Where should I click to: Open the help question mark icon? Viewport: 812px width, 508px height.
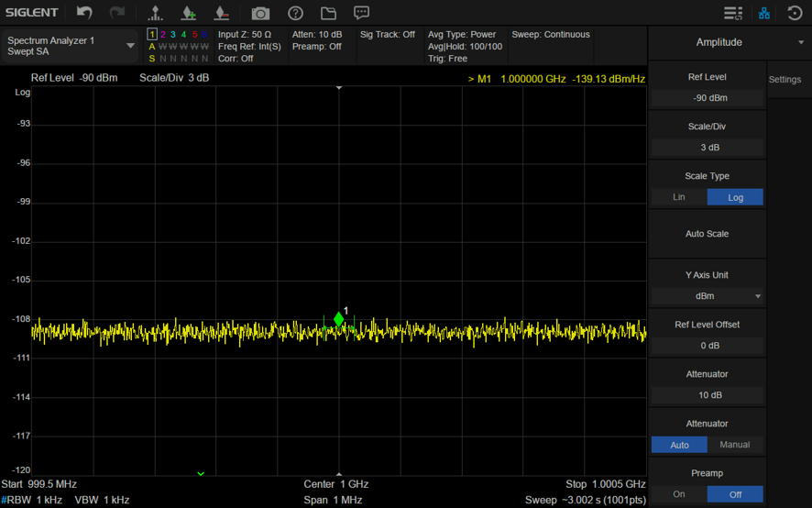coord(295,14)
